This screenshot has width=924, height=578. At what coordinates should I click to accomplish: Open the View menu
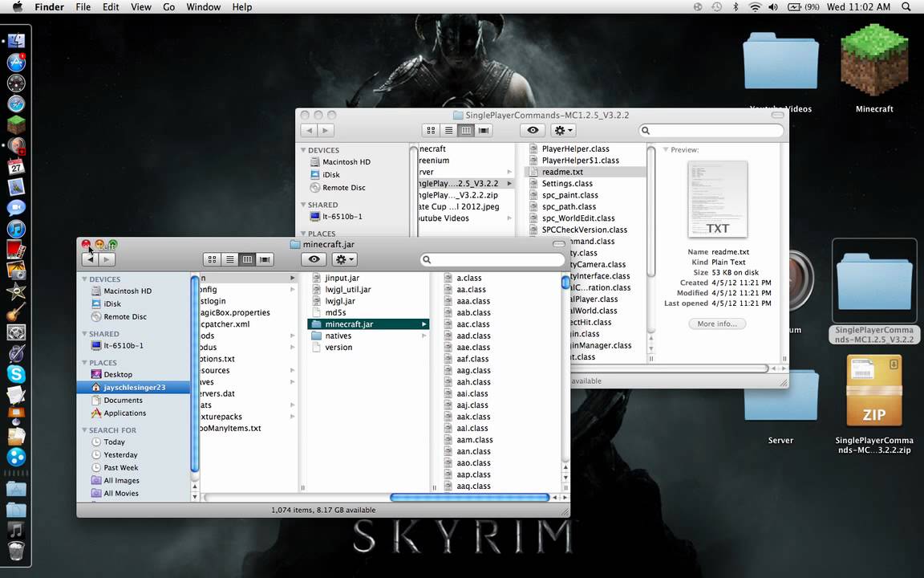tap(141, 6)
